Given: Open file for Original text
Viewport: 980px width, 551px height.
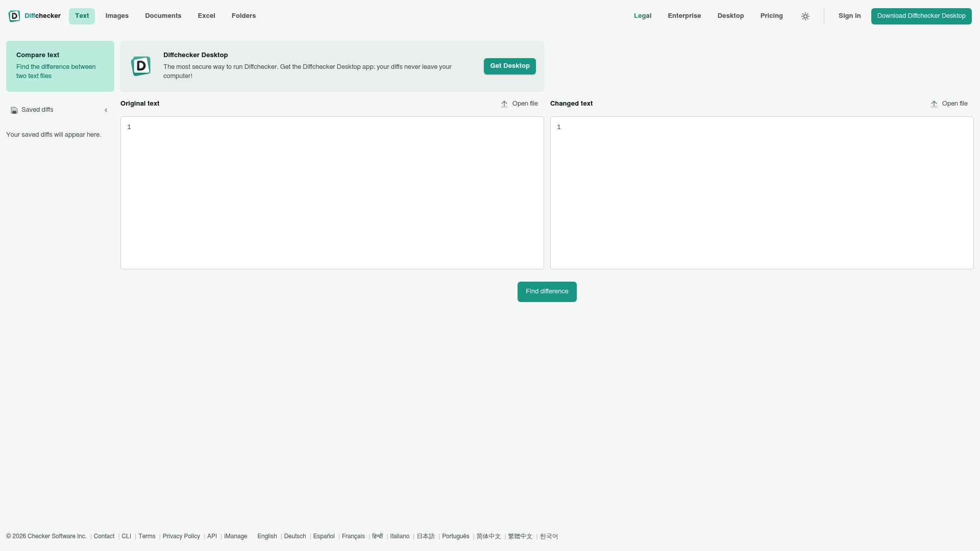Looking at the screenshot, I should (519, 104).
